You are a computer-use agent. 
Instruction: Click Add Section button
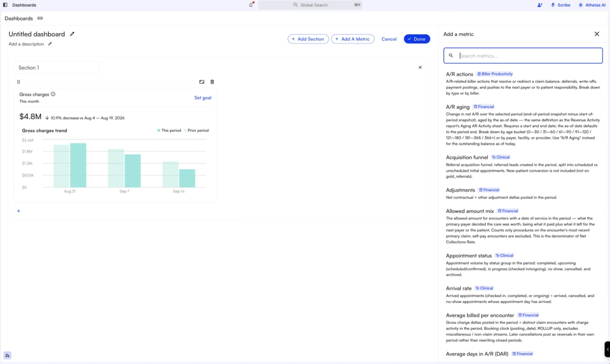(x=308, y=39)
